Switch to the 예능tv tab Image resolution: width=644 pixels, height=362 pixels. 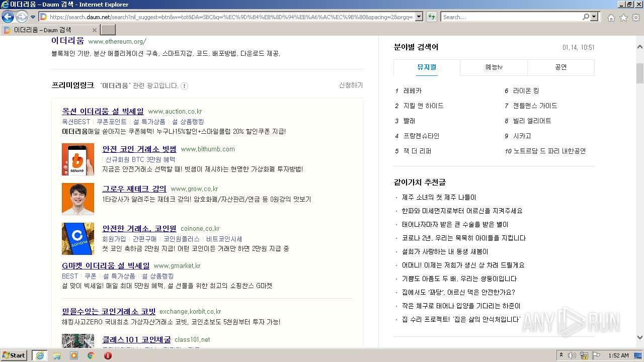(x=494, y=67)
